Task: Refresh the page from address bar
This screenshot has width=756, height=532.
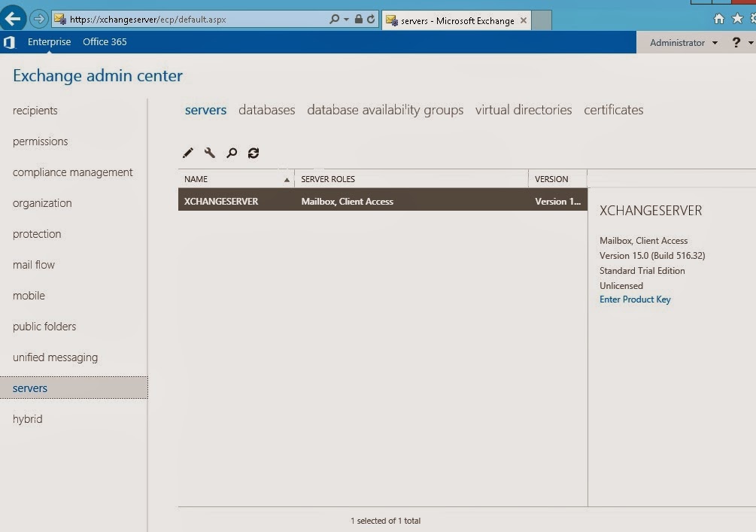Action: (371, 20)
